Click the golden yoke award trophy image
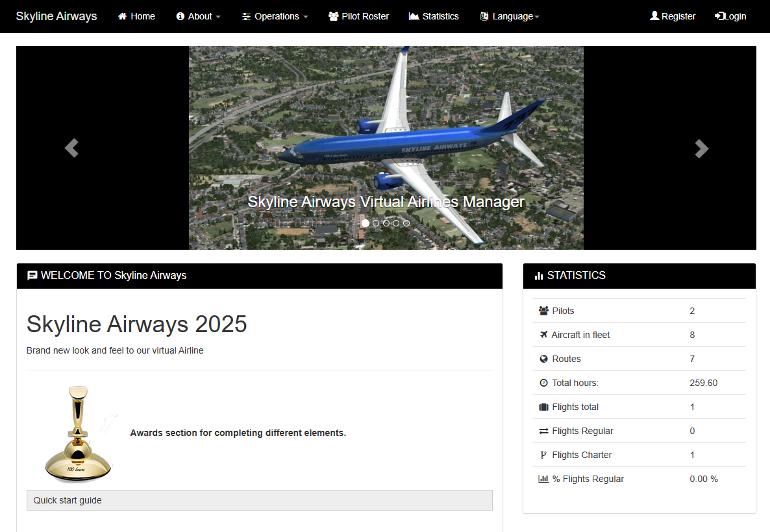The height and width of the screenshot is (532, 770). 77,433
